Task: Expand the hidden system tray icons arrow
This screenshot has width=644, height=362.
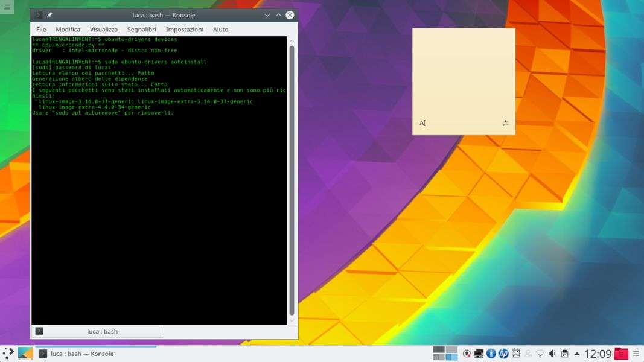Action: coord(577,354)
